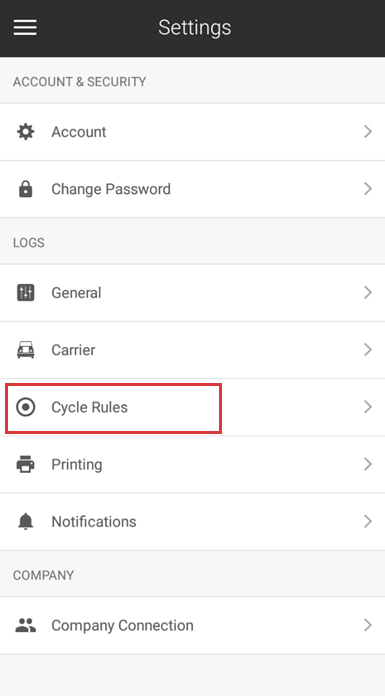Select the Change Password text
Viewport: 385px width, 696px height.
[x=111, y=189]
